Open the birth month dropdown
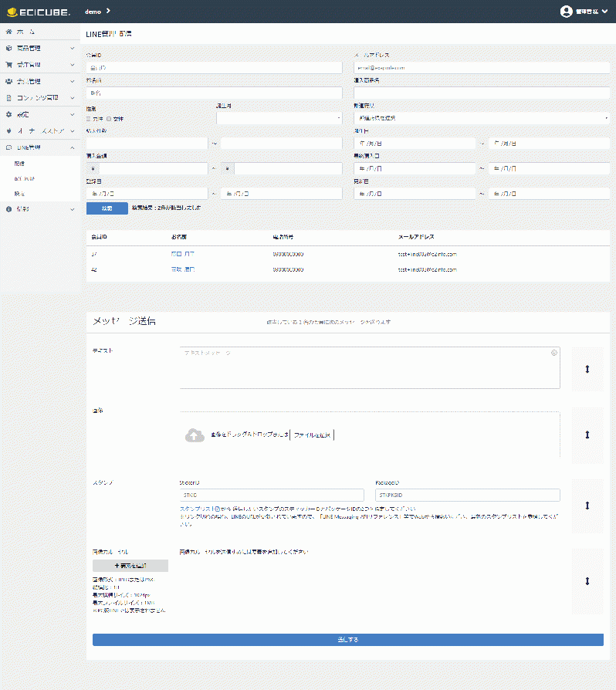The image size is (616, 690). [x=279, y=118]
